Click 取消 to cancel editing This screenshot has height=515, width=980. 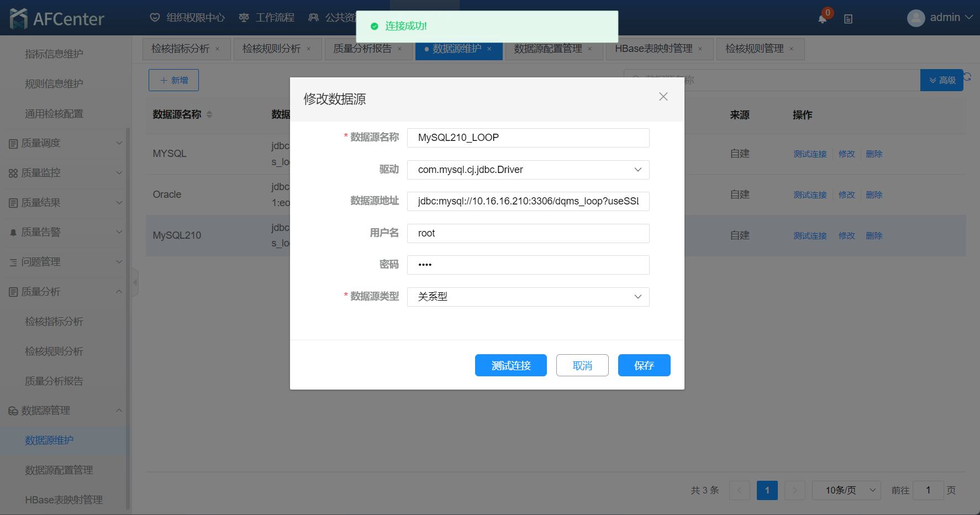coord(582,365)
